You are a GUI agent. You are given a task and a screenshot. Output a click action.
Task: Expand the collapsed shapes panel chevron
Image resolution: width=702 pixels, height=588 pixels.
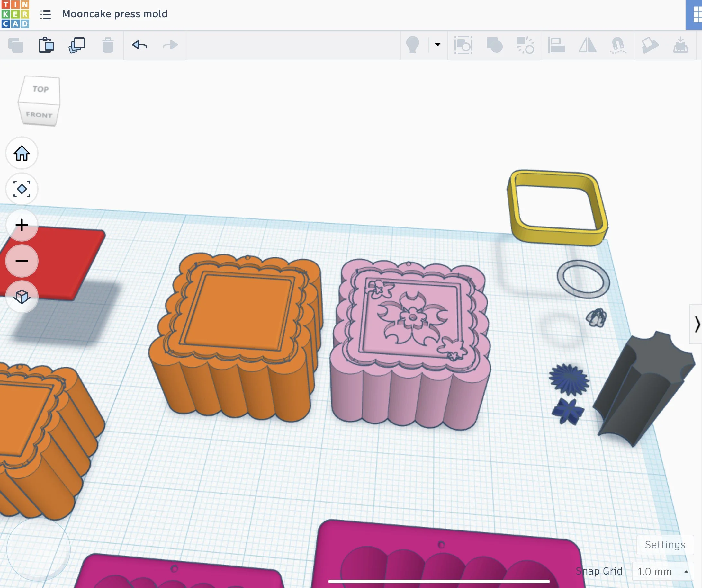pyautogui.click(x=697, y=324)
